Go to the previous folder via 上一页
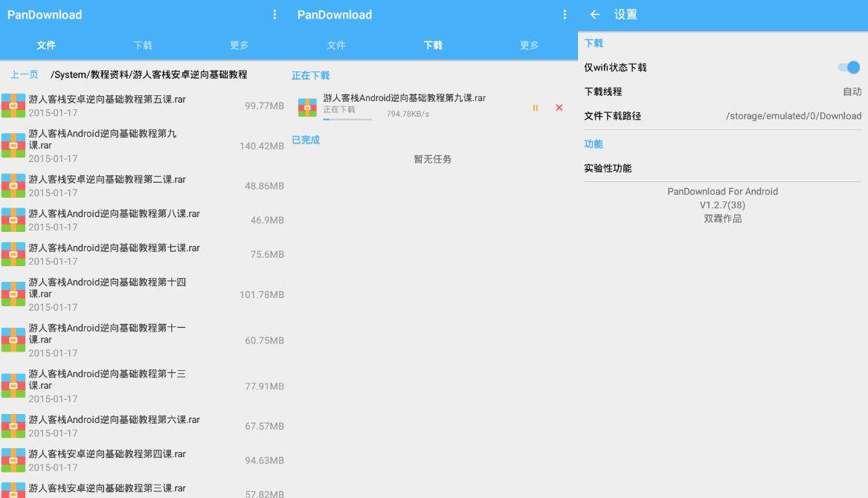The height and width of the screenshot is (498, 868). (x=25, y=74)
